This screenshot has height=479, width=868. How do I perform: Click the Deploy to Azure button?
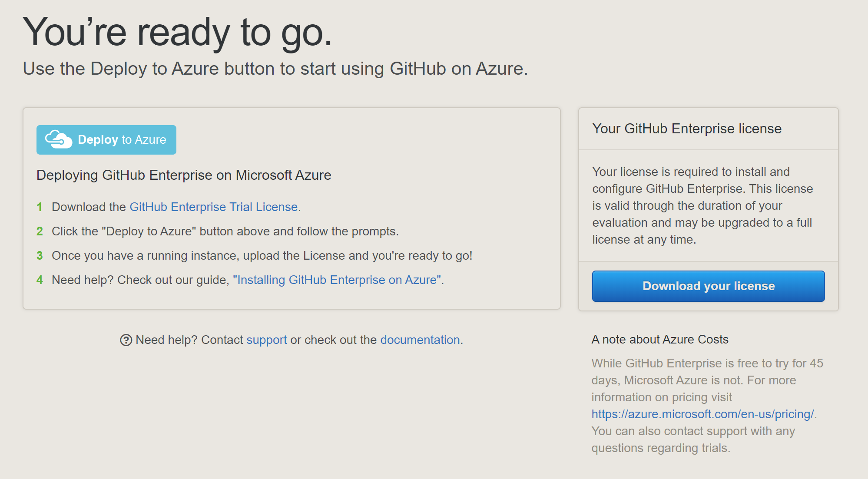(106, 140)
